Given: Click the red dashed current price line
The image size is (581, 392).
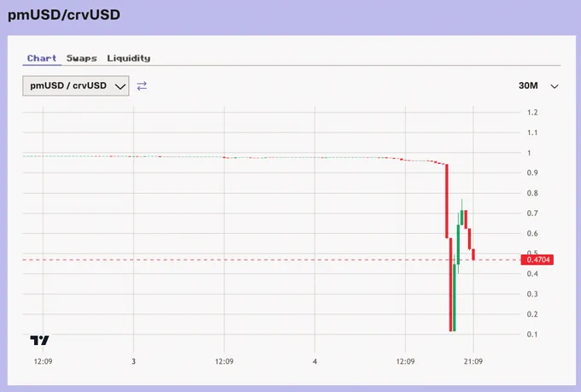Looking at the screenshot, I should pyautogui.click(x=271, y=260).
